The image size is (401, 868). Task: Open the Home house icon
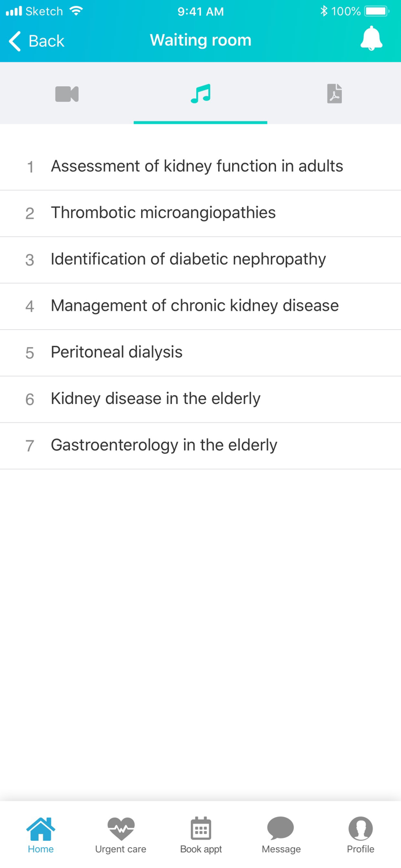coord(41,829)
